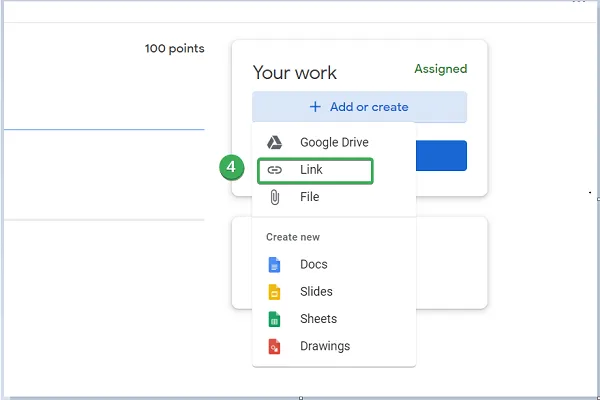
Task: Create a new Drawings file
Action: pos(334,346)
